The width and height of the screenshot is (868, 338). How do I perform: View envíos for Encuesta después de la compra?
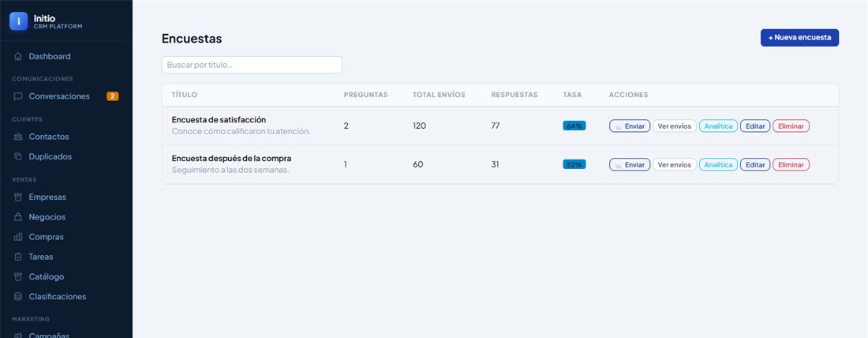pos(674,164)
